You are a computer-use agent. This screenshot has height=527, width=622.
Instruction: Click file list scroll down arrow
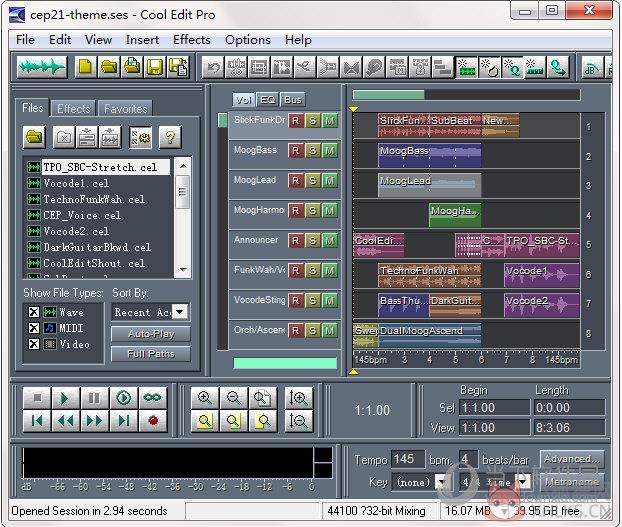pos(183,269)
